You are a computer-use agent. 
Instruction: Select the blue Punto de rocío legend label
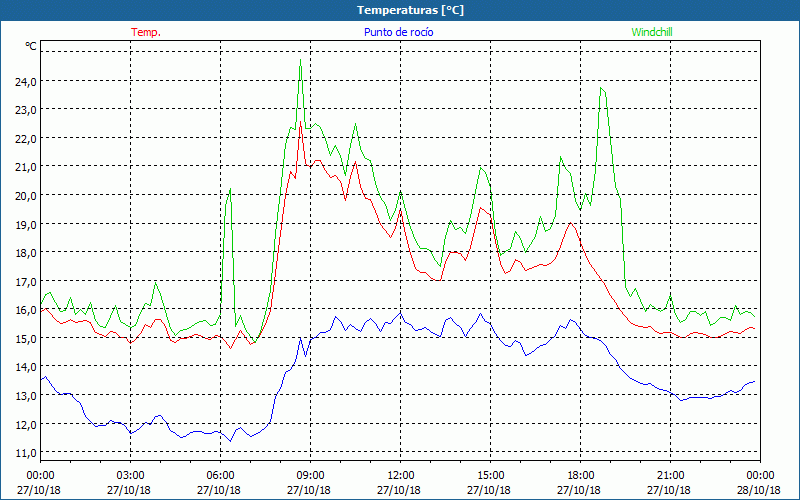click(x=398, y=32)
